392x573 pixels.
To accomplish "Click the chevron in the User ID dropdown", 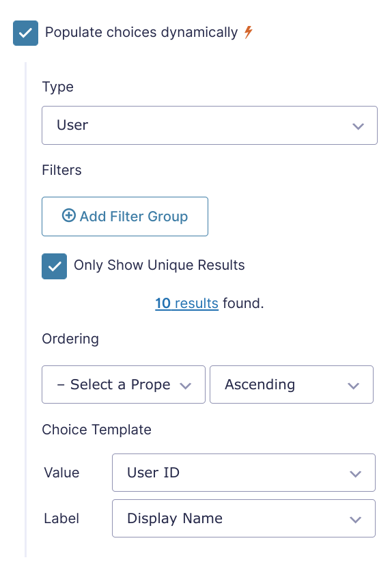I will coord(355,474).
